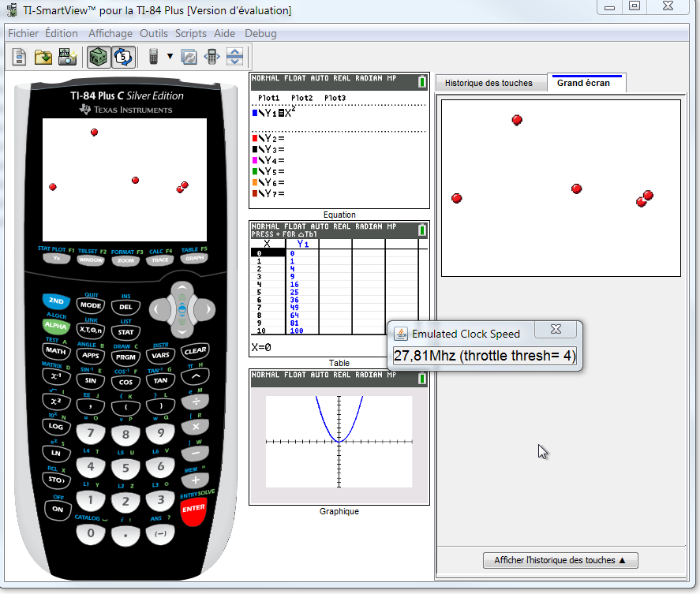This screenshot has height=594, width=700.
Task: Open the Fichier menu
Action: click(x=23, y=33)
